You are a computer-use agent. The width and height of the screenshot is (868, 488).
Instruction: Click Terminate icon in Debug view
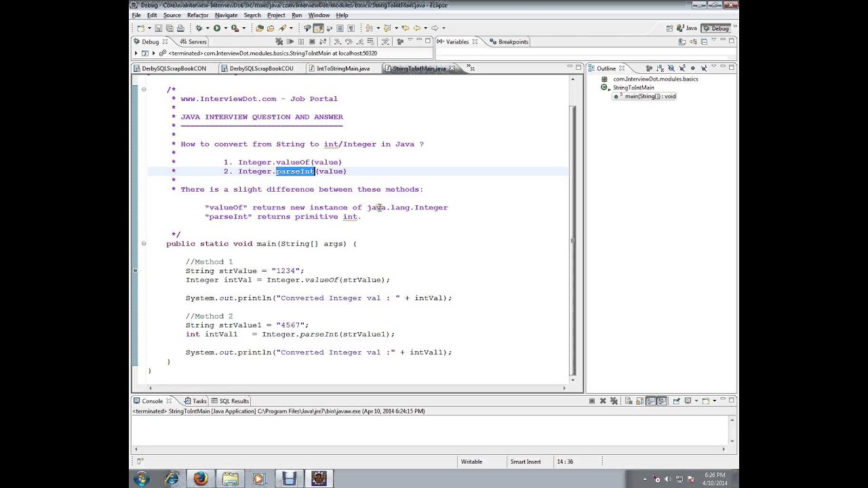pyautogui.click(x=312, y=42)
